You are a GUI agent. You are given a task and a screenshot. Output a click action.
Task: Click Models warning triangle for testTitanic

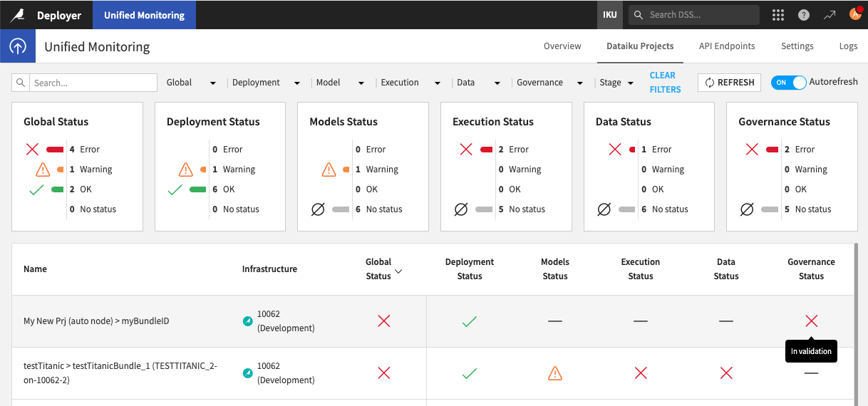555,373
